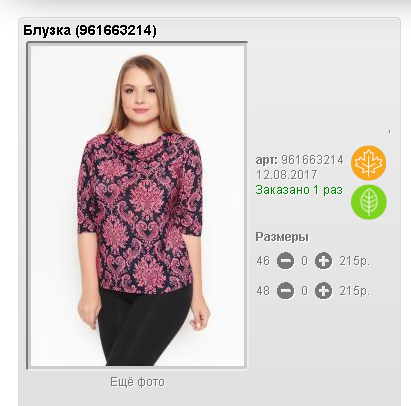Viewport: 411px width, 406px height.
Task: Click the 215р. price for size 46
Action: click(355, 261)
